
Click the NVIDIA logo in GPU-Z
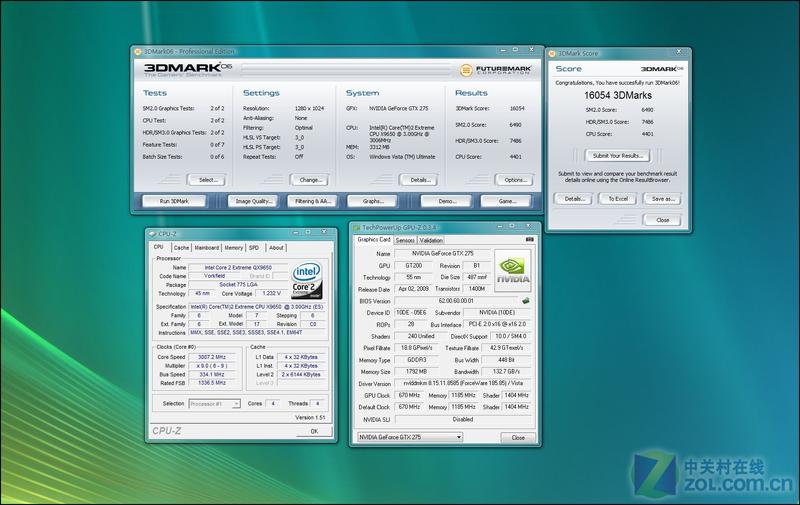tap(513, 270)
